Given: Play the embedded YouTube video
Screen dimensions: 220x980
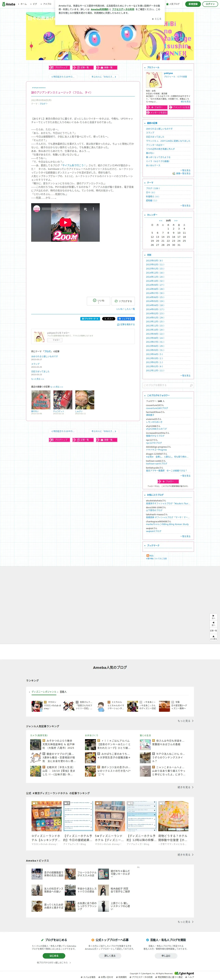Looking at the screenshot, I should 65,223.
